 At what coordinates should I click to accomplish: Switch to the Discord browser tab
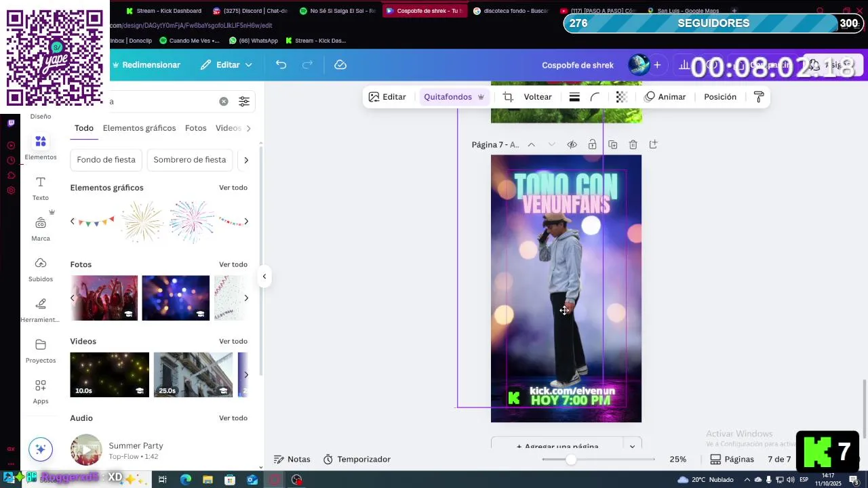click(250, 11)
